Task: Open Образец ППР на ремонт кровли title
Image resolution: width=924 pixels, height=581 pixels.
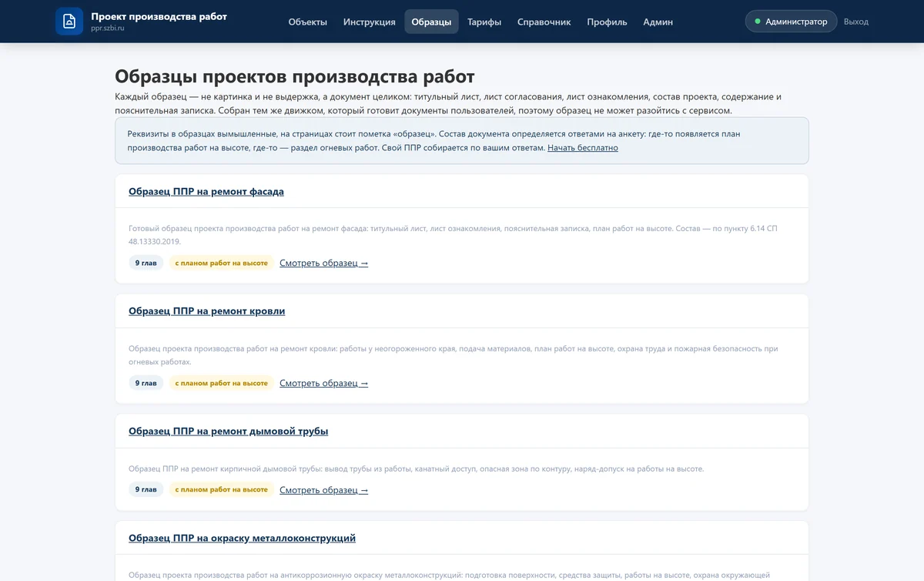Action: coord(207,311)
